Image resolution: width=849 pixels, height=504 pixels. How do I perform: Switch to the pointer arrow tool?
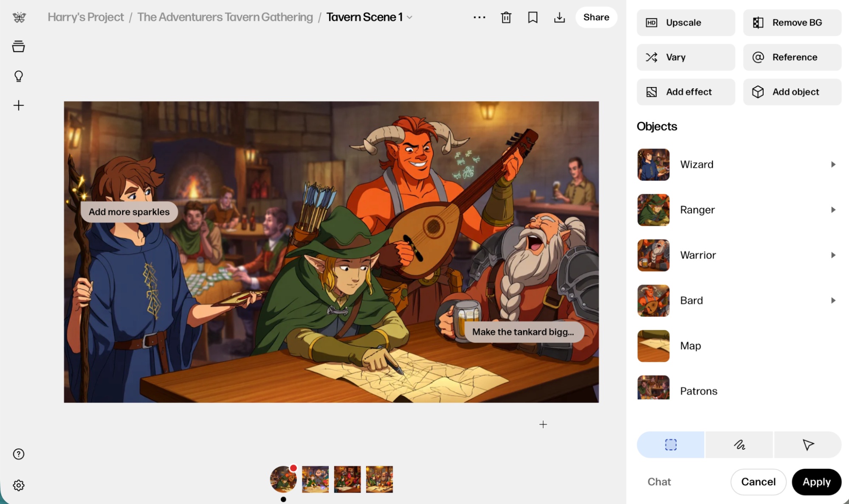coord(808,445)
